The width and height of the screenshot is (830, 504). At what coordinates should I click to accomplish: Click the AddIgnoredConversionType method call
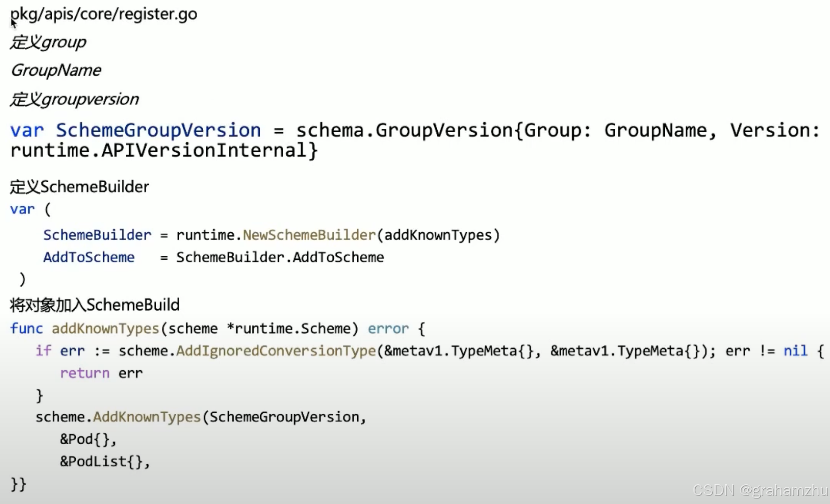276,351
